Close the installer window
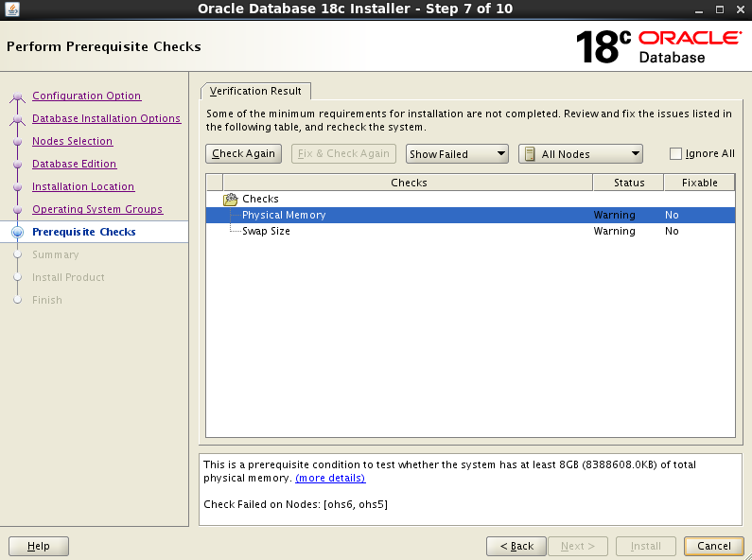752x560 pixels. (740, 9)
